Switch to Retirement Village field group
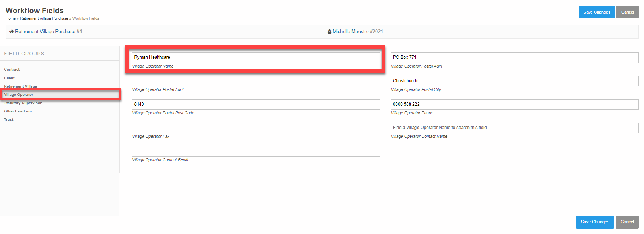644x234 pixels. click(x=20, y=86)
